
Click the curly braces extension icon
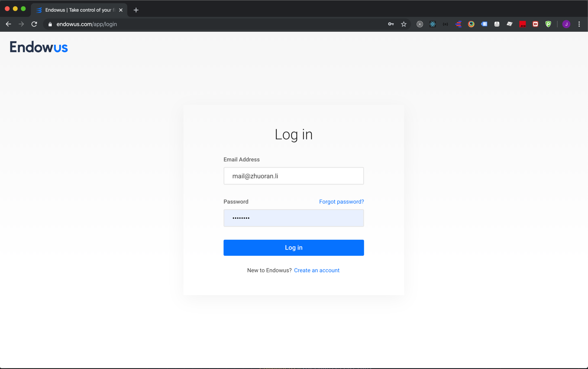pos(445,24)
